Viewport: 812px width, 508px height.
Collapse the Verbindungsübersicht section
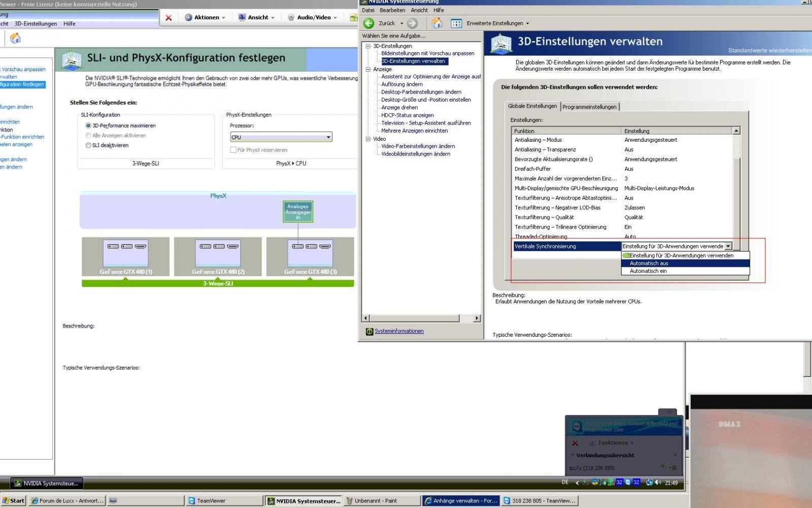pos(572,455)
